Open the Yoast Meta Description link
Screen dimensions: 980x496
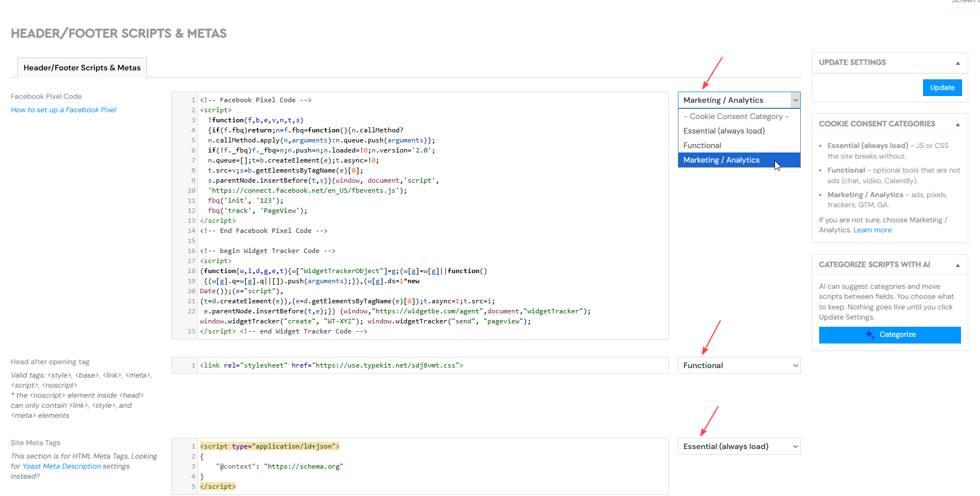pos(61,466)
